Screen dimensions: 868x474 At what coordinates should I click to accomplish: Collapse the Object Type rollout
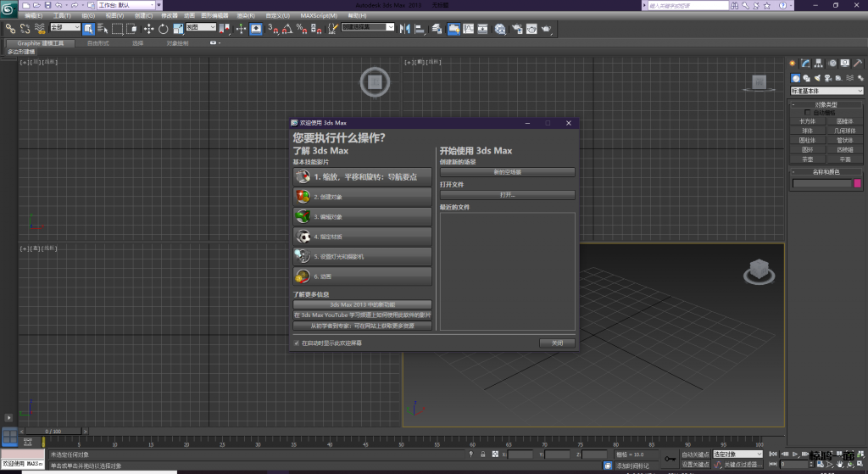click(x=826, y=104)
